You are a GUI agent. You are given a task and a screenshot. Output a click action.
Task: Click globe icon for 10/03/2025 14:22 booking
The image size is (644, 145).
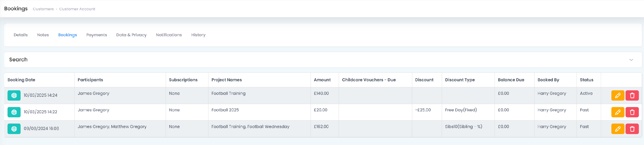pyautogui.click(x=14, y=112)
